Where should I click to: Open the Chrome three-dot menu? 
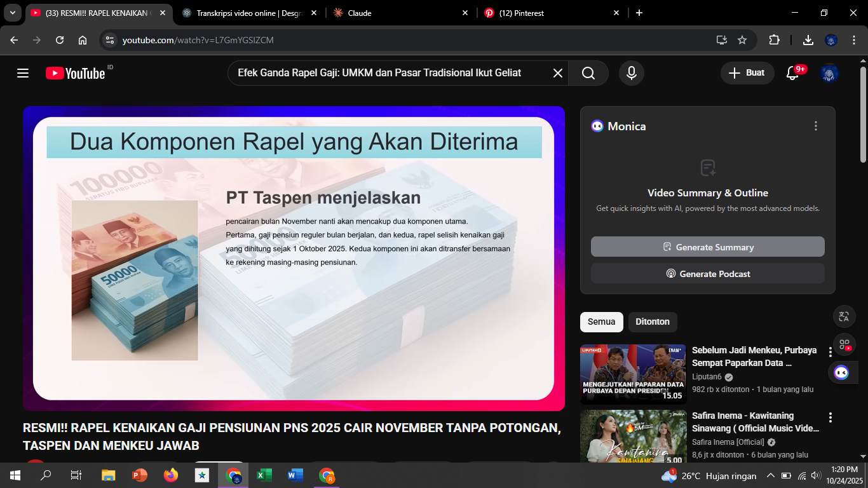coord(853,40)
